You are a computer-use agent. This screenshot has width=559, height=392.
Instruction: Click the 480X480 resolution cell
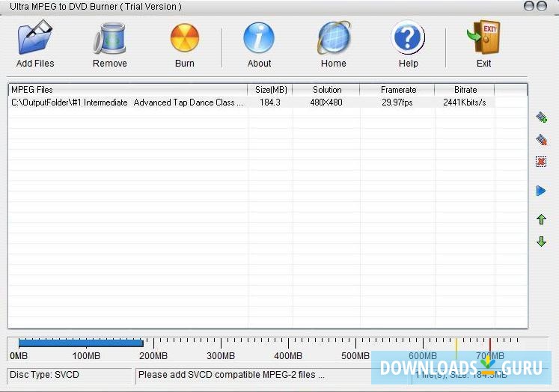coord(326,102)
